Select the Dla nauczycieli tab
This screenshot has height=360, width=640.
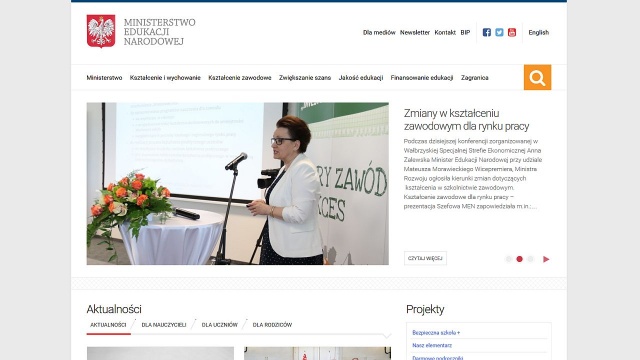click(164, 325)
